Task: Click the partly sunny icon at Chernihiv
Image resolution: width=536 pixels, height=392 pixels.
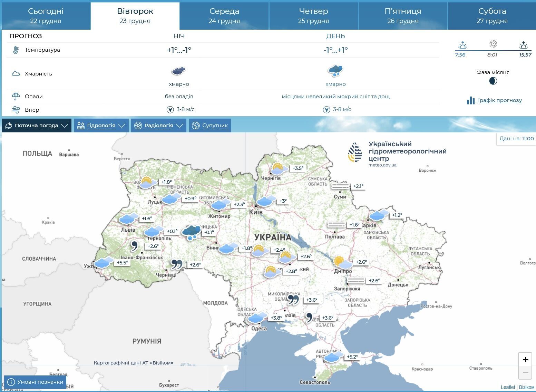Action: pos(279,169)
